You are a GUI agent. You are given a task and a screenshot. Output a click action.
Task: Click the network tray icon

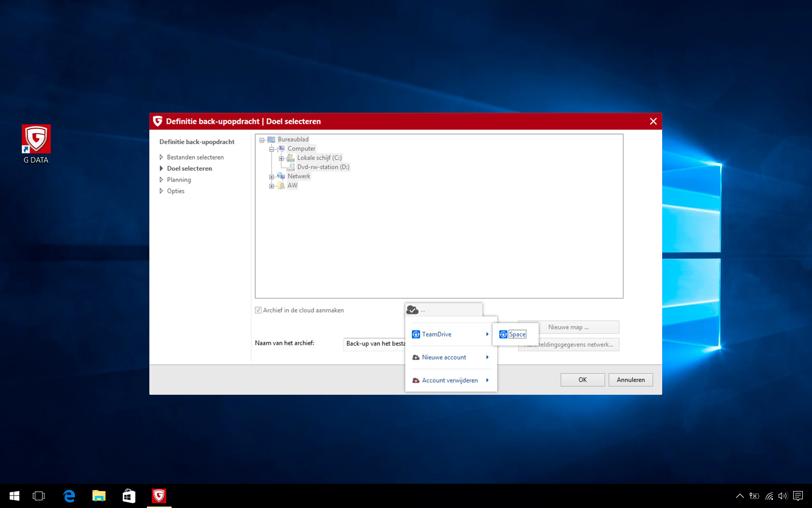pos(769,496)
